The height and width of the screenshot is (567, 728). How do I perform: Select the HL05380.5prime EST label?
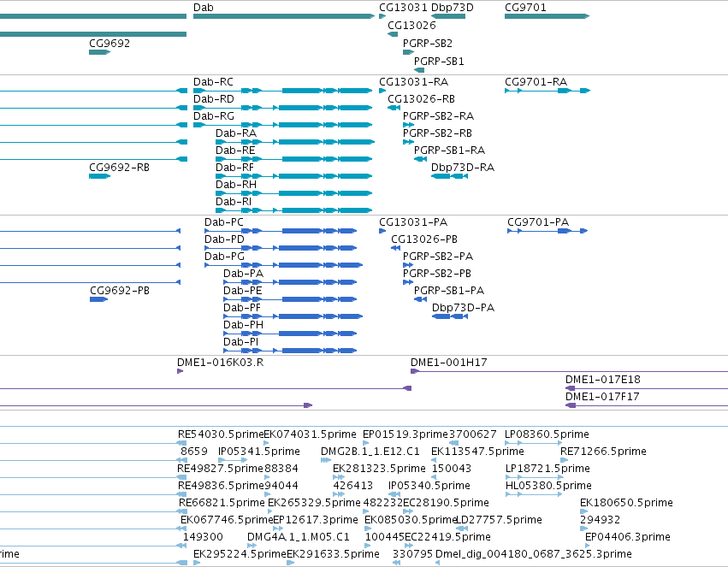(548, 487)
